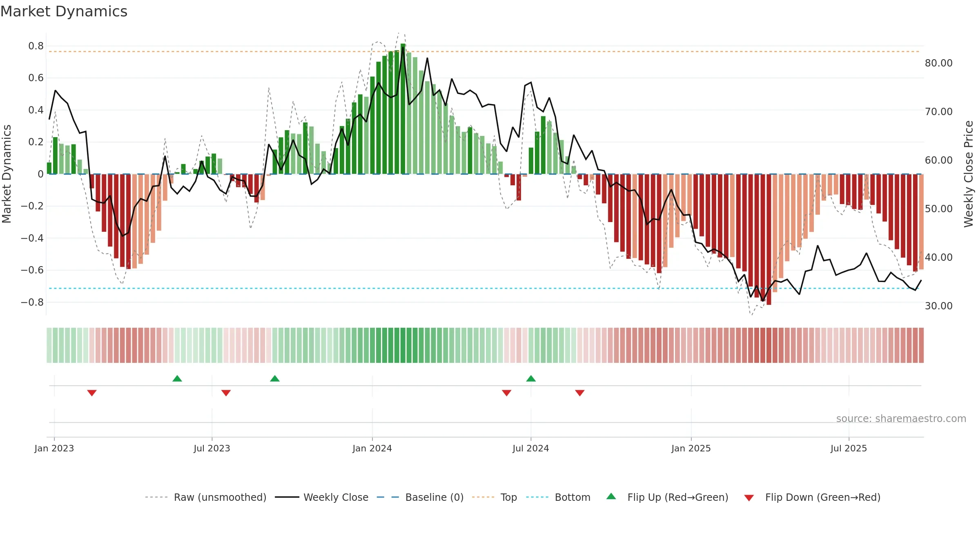Open the sharemaestro.com source credit
This screenshot has width=980, height=551.
901,418
